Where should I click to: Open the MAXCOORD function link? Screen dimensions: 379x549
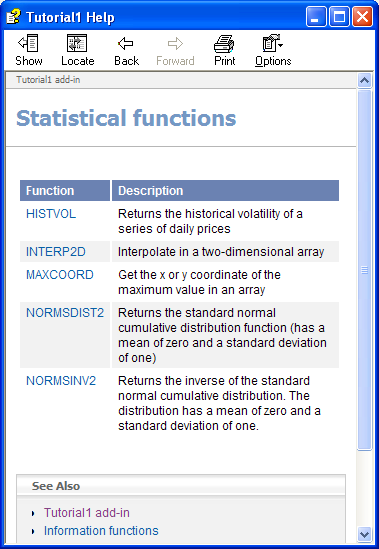click(x=60, y=274)
